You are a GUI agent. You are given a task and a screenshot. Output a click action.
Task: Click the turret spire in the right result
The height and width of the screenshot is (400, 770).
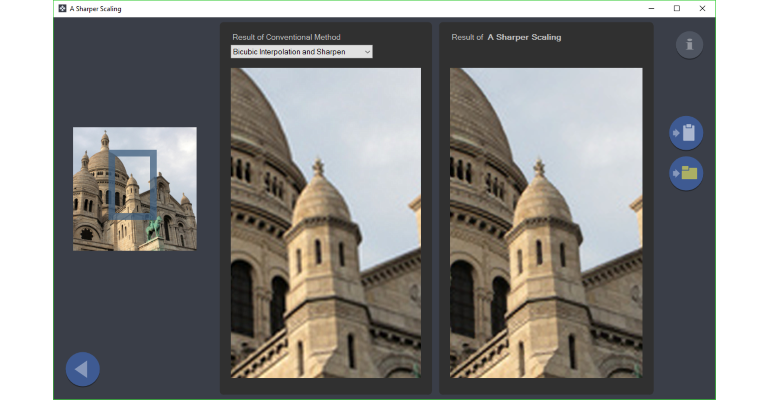(x=540, y=168)
